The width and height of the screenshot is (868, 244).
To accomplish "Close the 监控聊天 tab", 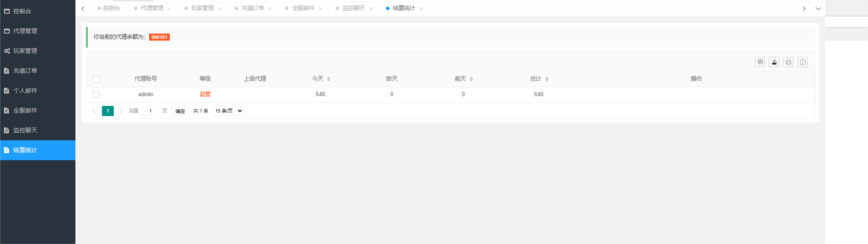I will 371,9.
